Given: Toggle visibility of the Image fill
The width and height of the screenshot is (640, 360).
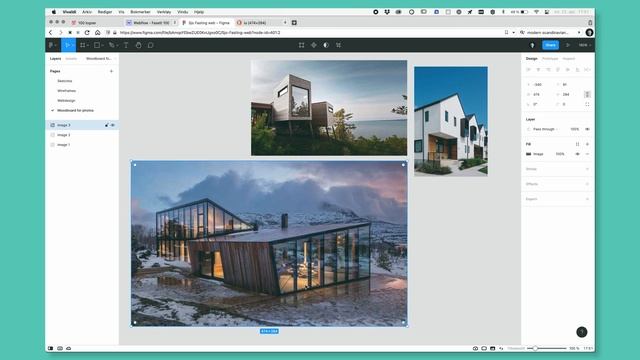Looking at the screenshot, I should 578,154.
